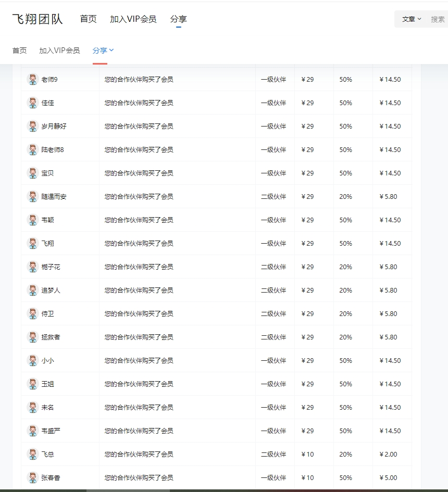This screenshot has height=492, width=448.
Task: Expand the 文章 dropdown selector
Action: click(x=410, y=19)
